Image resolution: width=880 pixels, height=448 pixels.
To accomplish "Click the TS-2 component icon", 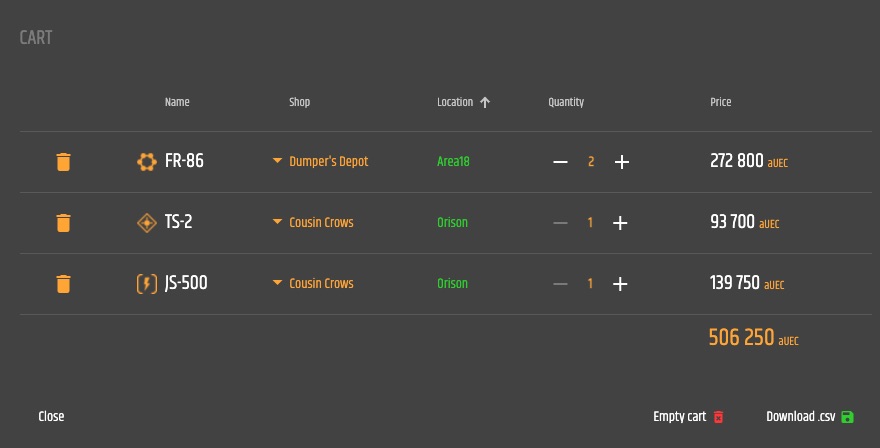I will pos(147,223).
